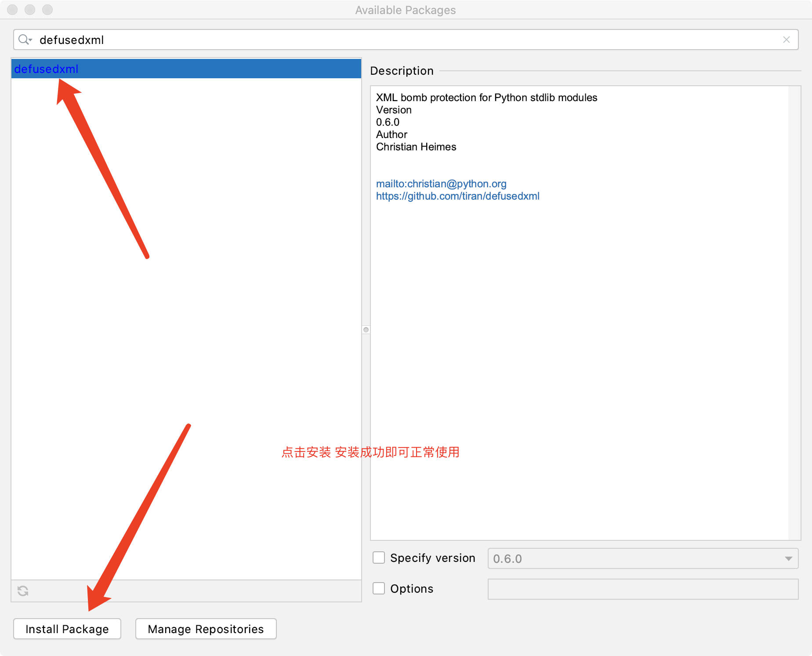Minimize the Available Packages window
This screenshot has height=656, width=812.
[x=30, y=10]
